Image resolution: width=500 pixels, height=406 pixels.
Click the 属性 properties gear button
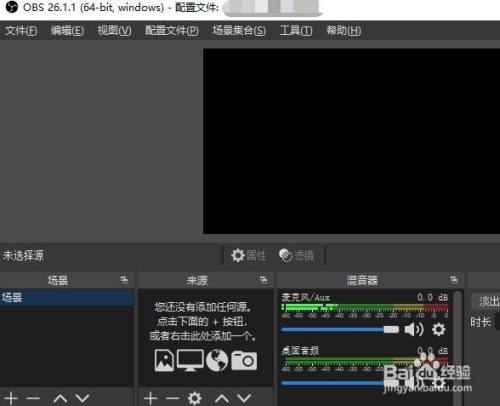pyautogui.click(x=248, y=256)
